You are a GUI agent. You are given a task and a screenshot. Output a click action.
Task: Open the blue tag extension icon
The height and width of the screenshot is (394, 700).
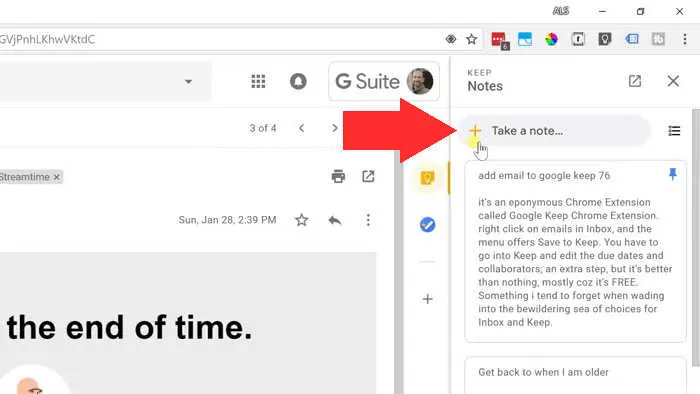(632, 39)
